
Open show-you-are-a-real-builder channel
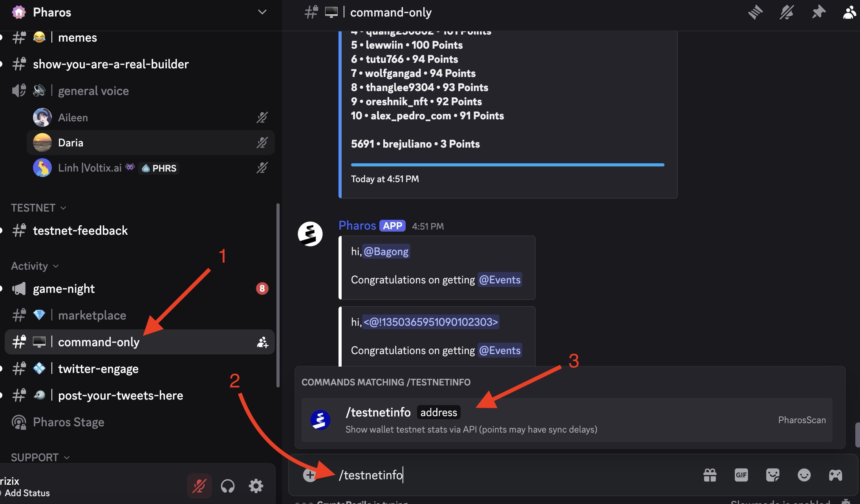click(139, 64)
